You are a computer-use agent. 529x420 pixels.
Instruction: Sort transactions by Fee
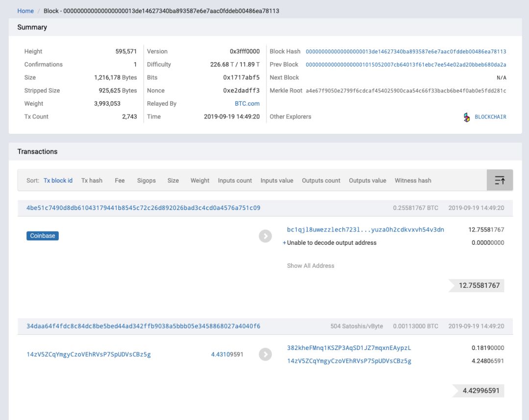(x=120, y=181)
